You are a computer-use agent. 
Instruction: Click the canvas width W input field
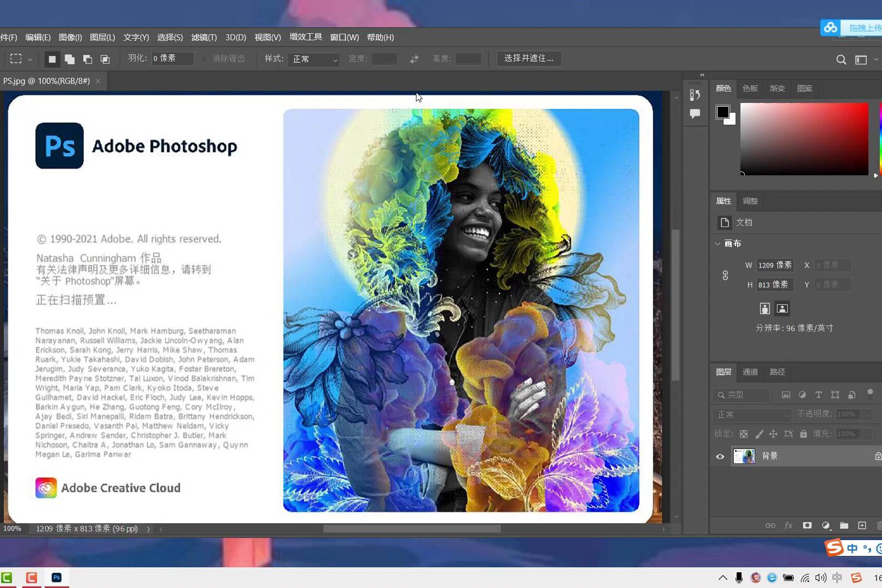click(x=775, y=265)
